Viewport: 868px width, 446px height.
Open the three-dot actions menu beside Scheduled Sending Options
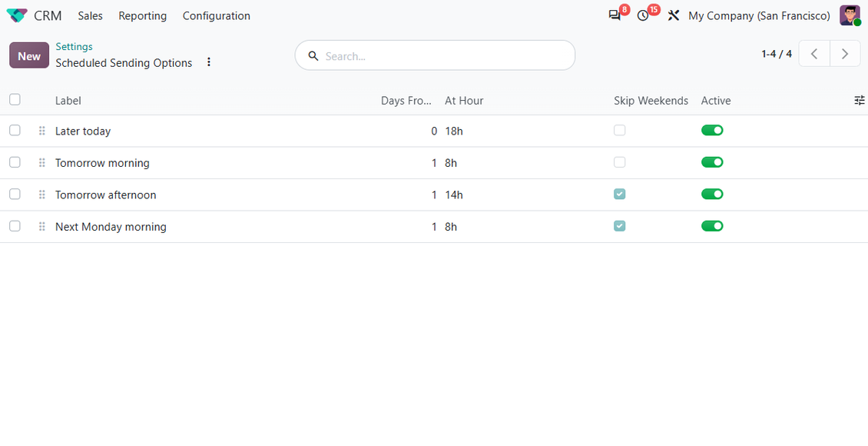tap(209, 62)
